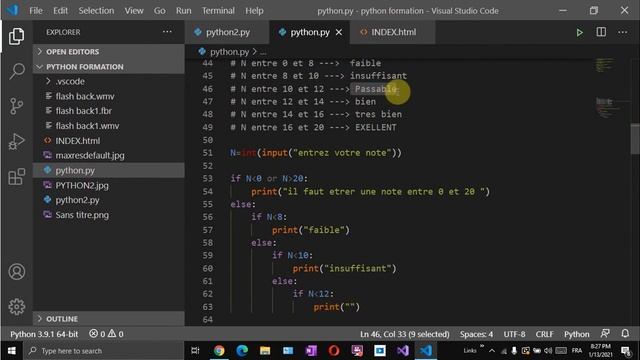
Task: Open python2.py in file tree
Action: [109, 200]
